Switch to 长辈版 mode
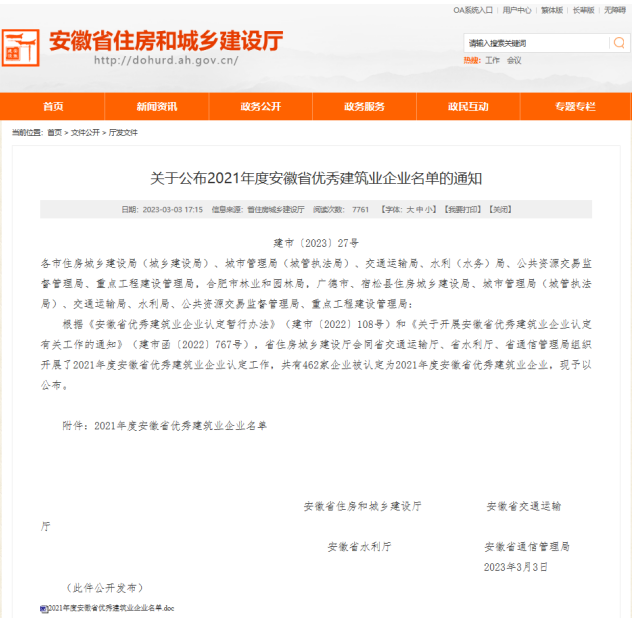The image size is (633, 627). point(584,10)
